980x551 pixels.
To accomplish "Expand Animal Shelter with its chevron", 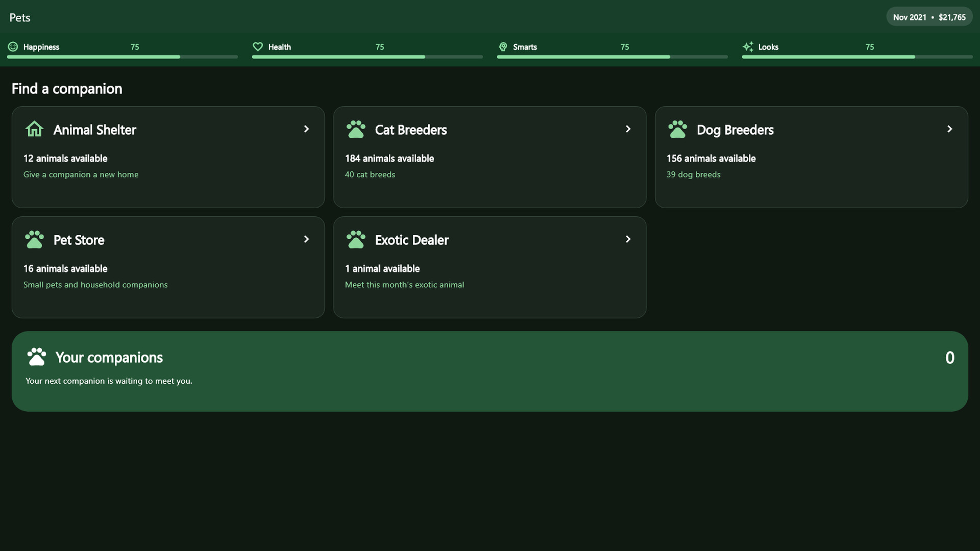I will pyautogui.click(x=306, y=129).
